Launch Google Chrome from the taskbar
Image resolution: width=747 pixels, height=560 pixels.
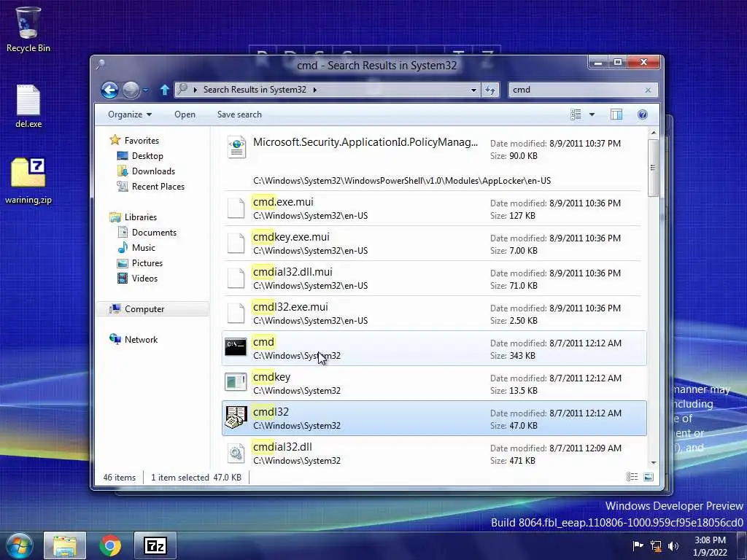109,545
